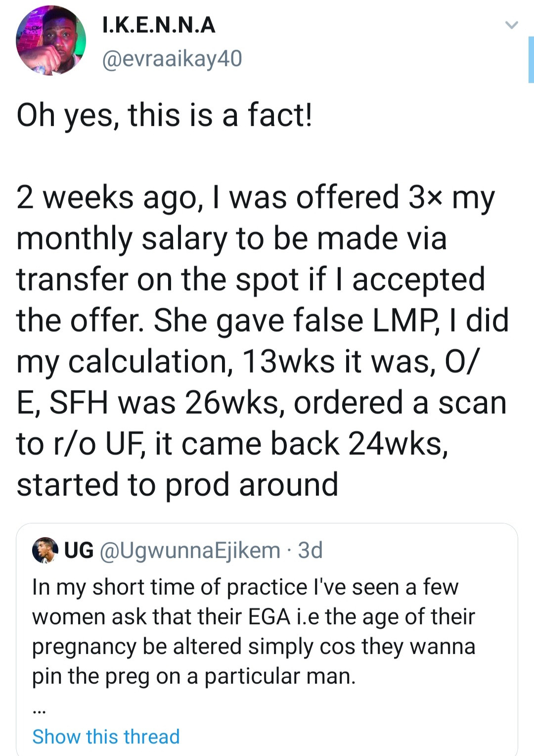The width and height of the screenshot is (534, 756).
Task: Click the blue scroll indicator at right edge
Action: 531,59
